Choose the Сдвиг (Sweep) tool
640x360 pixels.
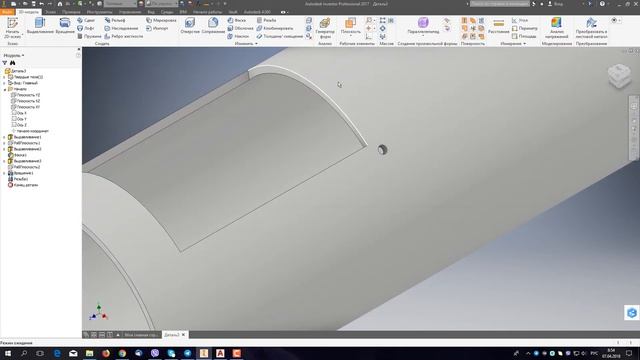point(86,20)
